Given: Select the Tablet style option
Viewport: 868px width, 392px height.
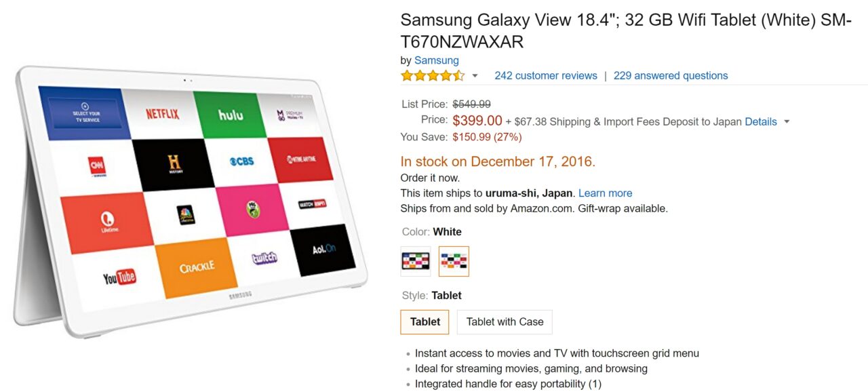Looking at the screenshot, I should coord(425,322).
